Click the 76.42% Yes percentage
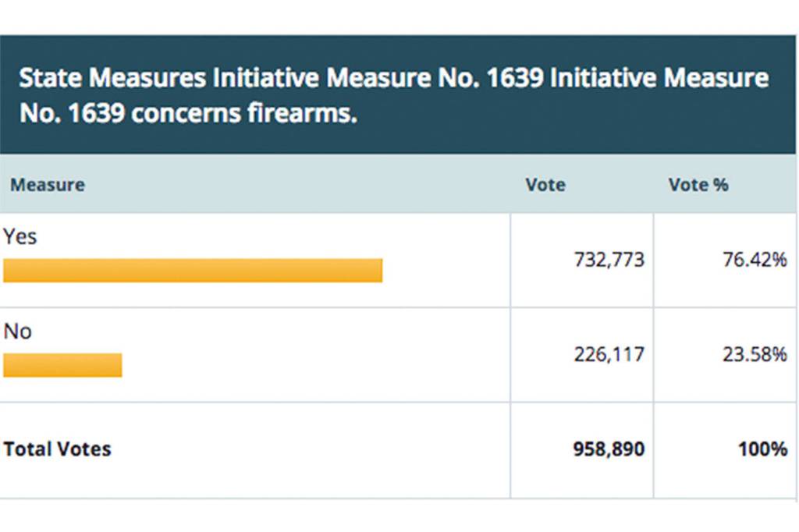This screenshot has width=799, height=532. [x=755, y=260]
